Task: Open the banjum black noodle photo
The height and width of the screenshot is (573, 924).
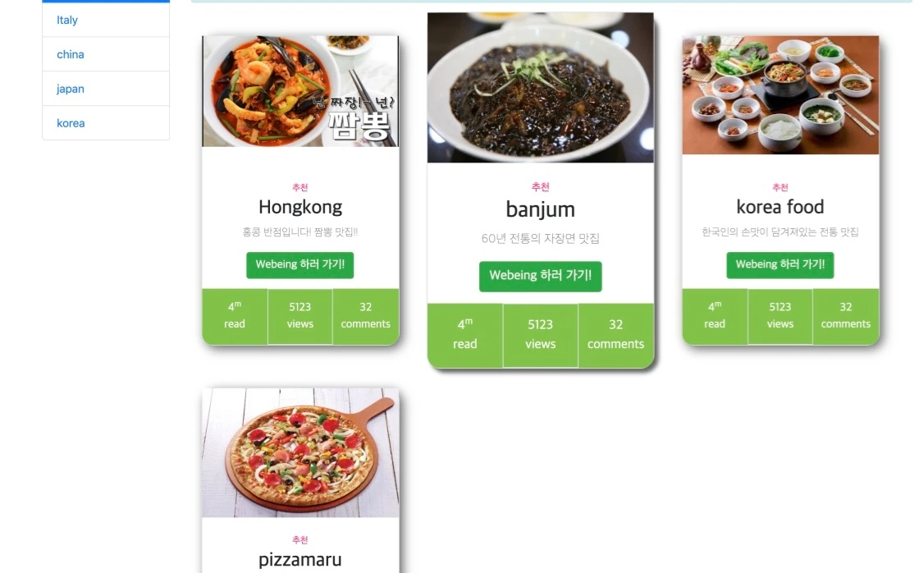Action: click(x=541, y=87)
